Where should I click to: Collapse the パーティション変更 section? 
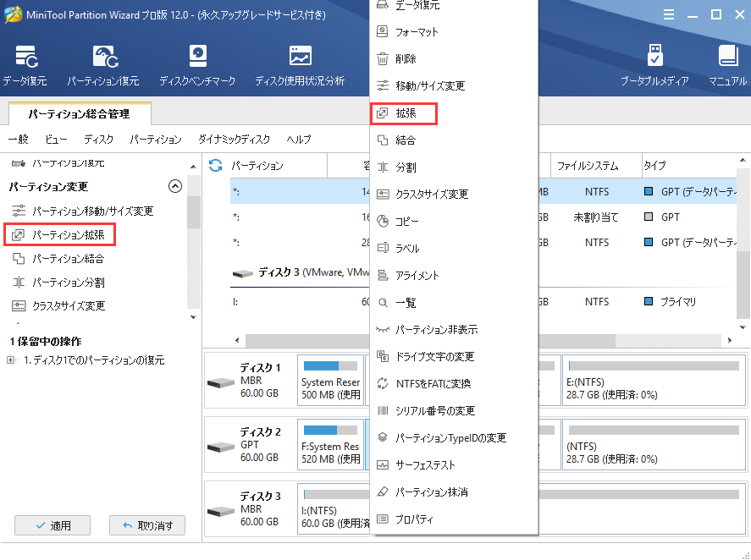(x=175, y=186)
